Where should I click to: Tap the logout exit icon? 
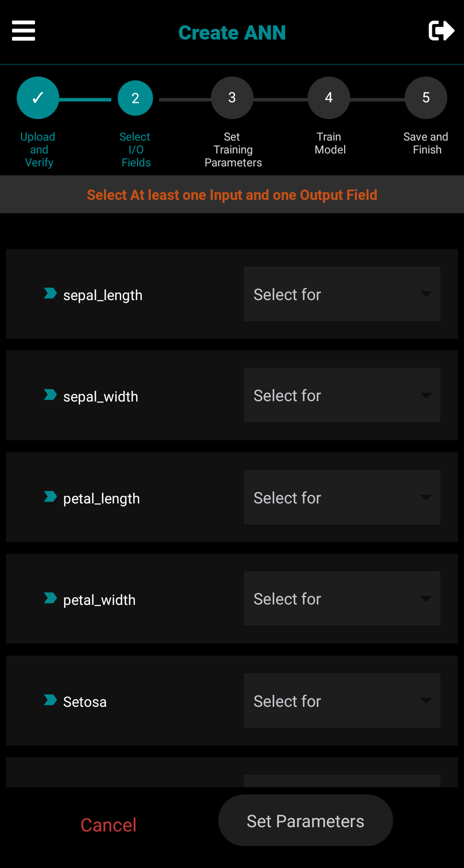coord(441,31)
